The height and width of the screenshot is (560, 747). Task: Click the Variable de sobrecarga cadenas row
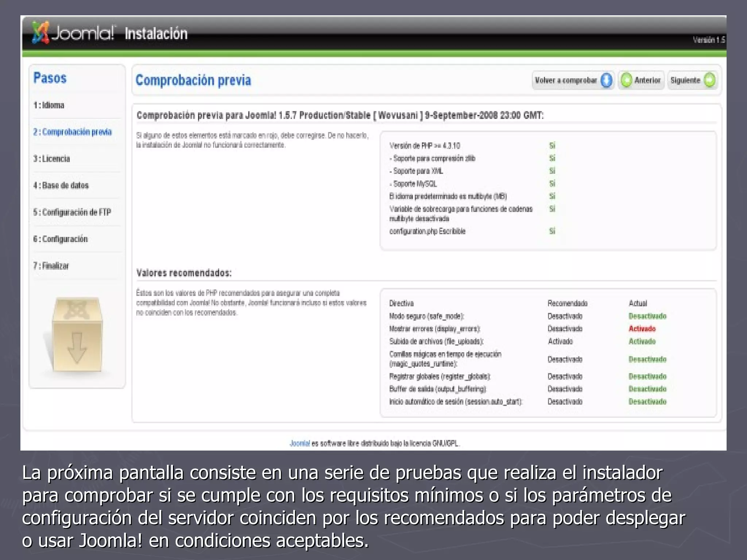tap(472, 214)
